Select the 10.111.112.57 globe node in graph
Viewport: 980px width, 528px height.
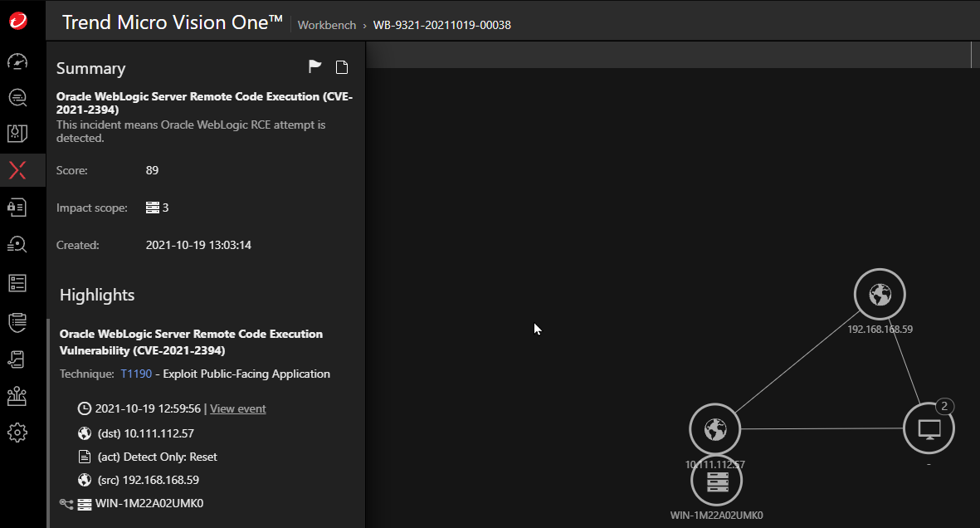[715, 429]
